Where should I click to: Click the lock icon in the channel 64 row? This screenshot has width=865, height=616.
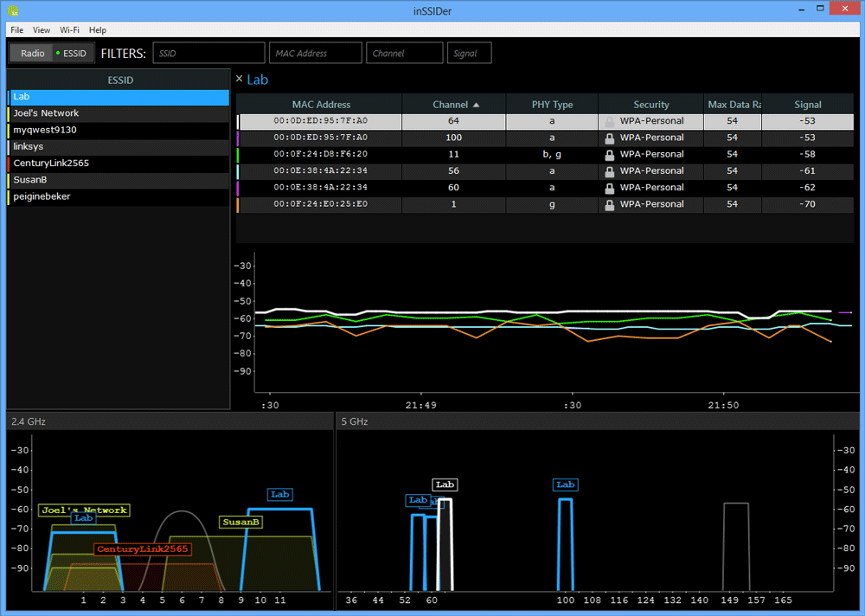click(x=610, y=121)
